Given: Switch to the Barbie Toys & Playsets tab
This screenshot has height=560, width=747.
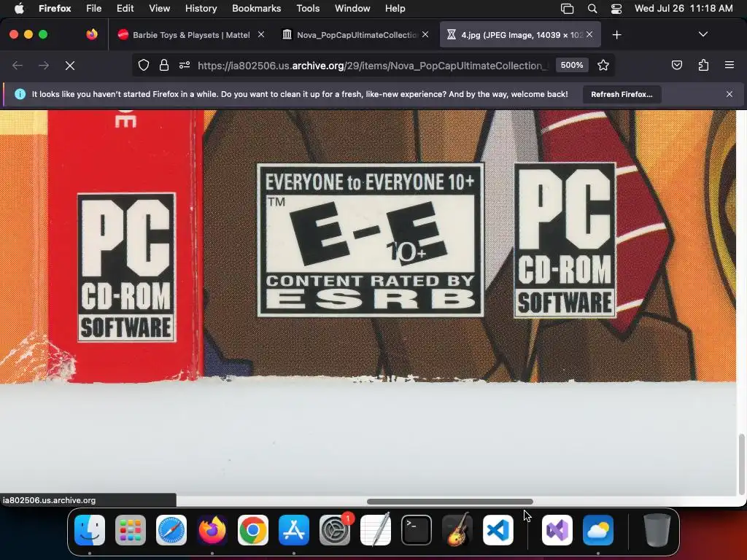Looking at the screenshot, I should (190, 35).
